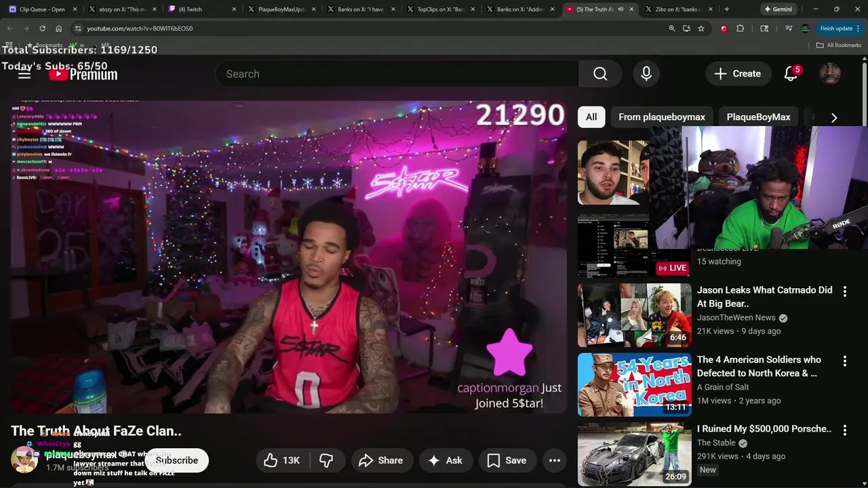
Task: Open 'The 4 American Soldiers' video title
Action: [759, 367]
